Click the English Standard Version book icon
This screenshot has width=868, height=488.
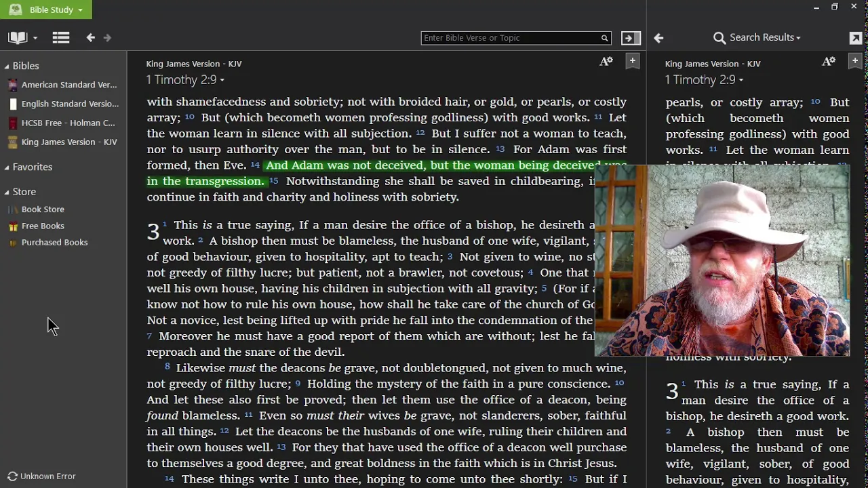tap(12, 104)
